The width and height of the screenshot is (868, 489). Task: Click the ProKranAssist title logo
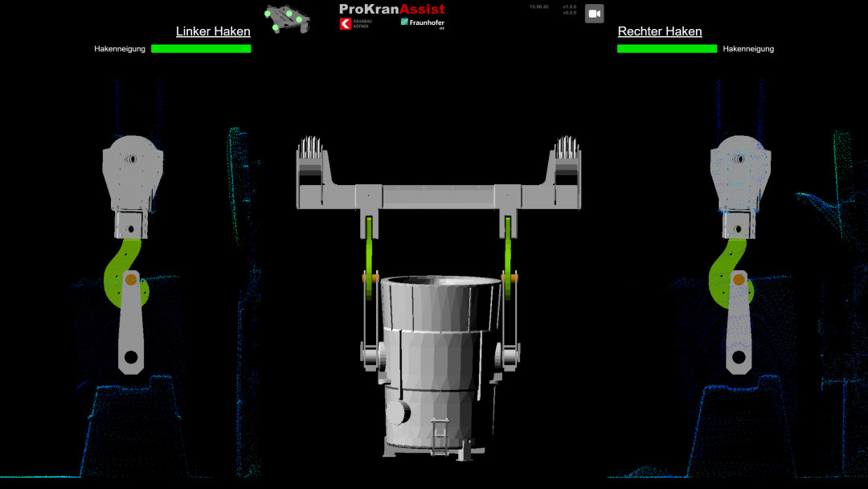point(392,9)
